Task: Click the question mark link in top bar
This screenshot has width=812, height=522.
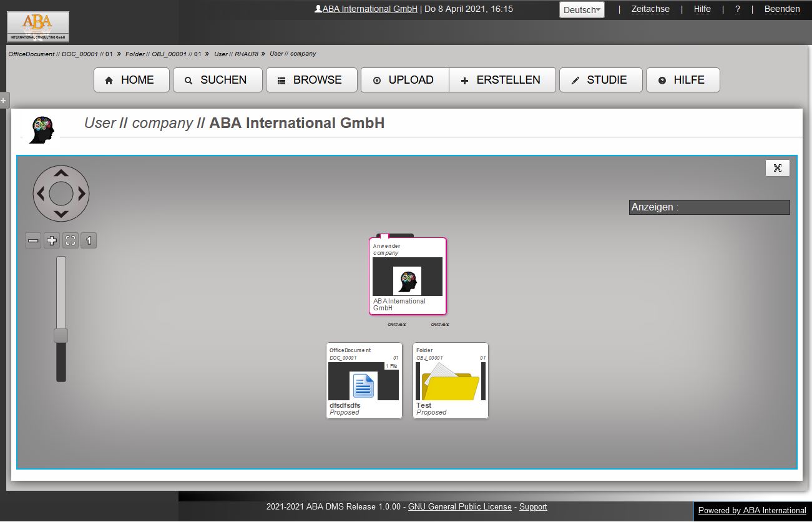Action: pos(738,9)
